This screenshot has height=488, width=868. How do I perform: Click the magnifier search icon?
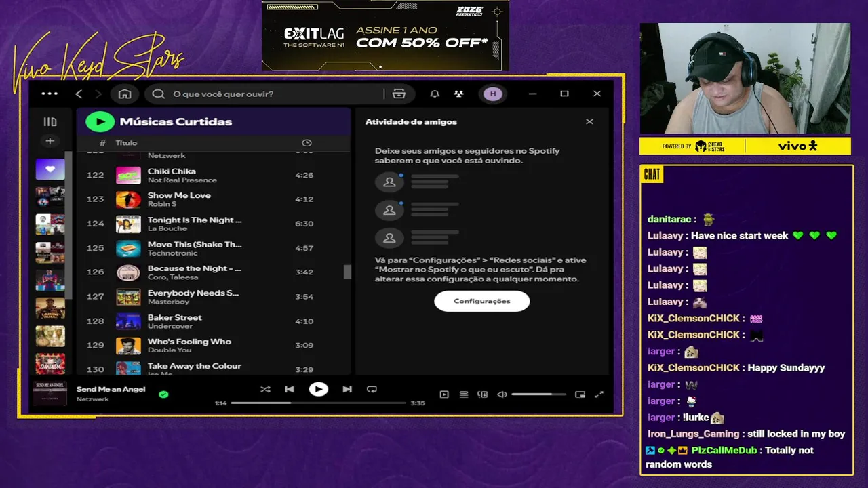pos(159,94)
